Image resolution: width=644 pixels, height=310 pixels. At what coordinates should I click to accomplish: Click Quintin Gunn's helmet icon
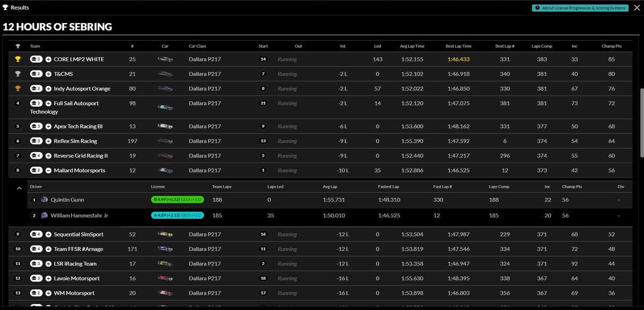point(45,200)
